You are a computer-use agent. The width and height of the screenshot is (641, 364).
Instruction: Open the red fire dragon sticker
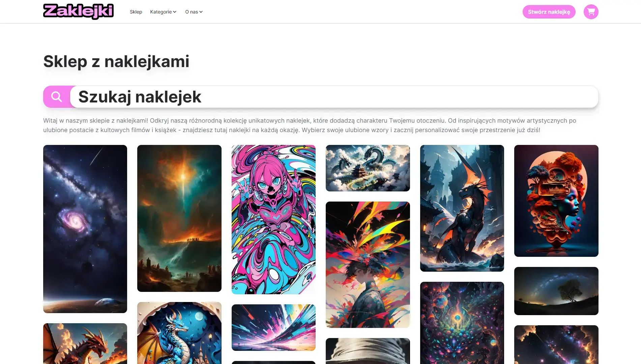[85, 343]
